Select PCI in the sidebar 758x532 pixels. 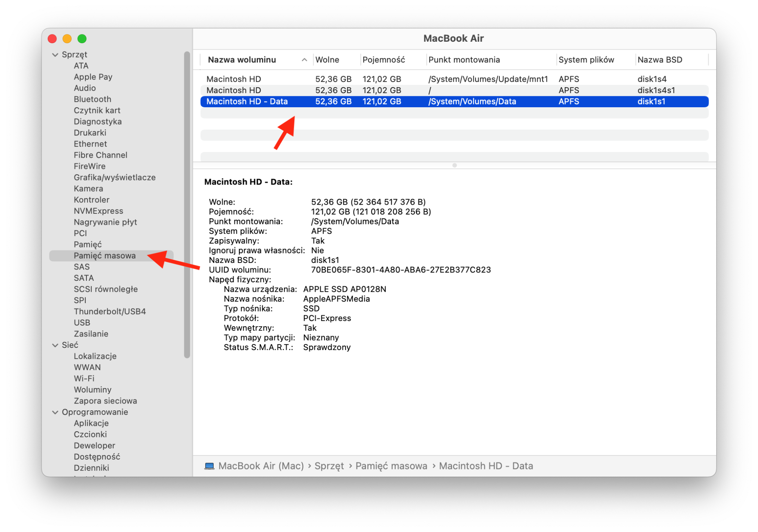point(80,233)
